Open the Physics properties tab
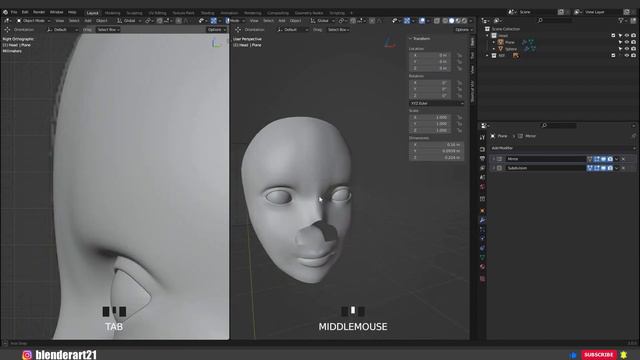This screenshot has height=360, width=640. point(482,239)
